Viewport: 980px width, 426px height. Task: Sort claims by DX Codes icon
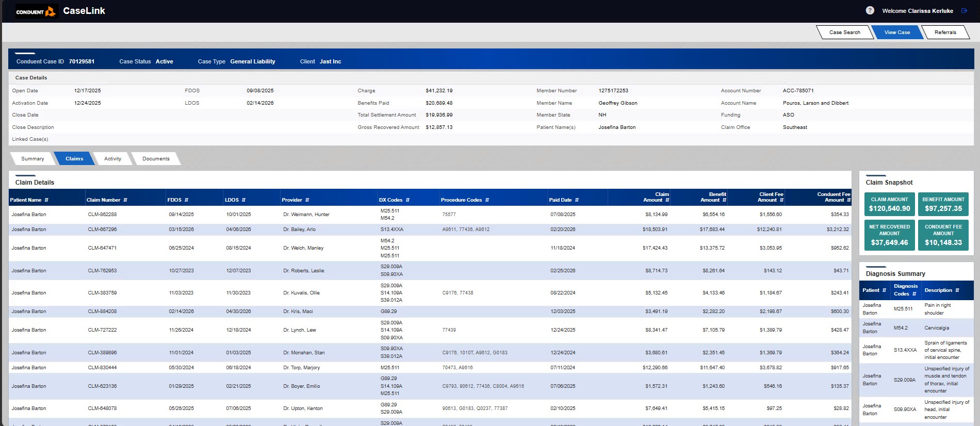407,200
